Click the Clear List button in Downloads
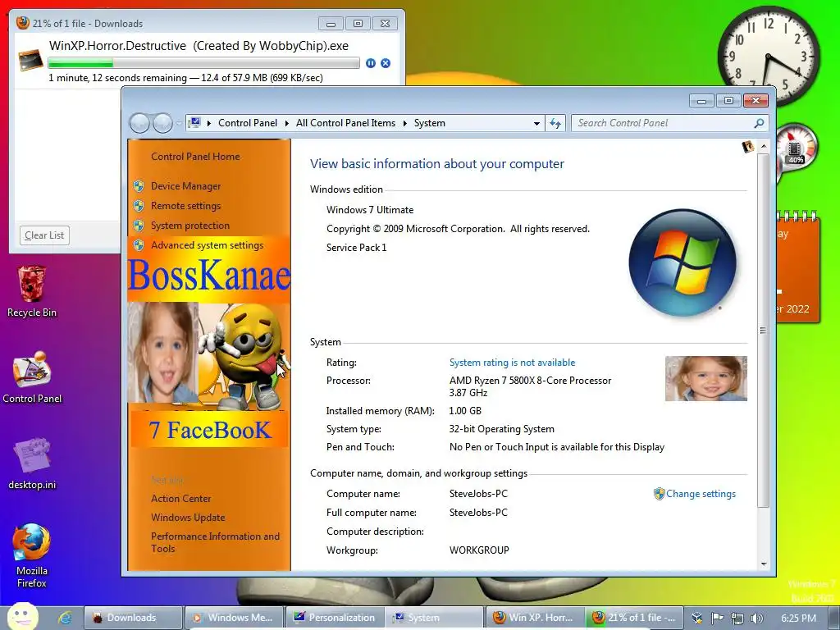The width and height of the screenshot is (840, 630). coord(44,235)
